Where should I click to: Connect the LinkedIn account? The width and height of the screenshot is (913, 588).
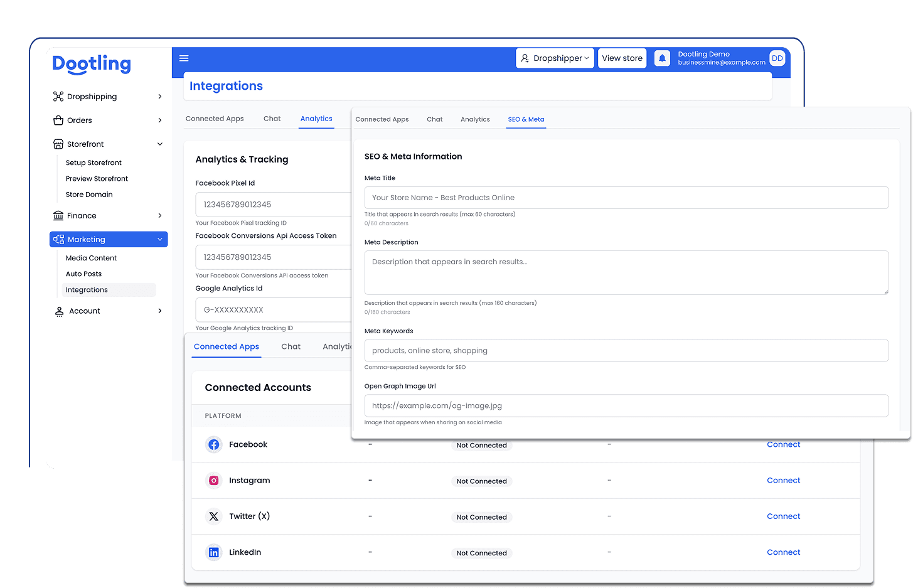pyautogui.click(x=783, y=552)
